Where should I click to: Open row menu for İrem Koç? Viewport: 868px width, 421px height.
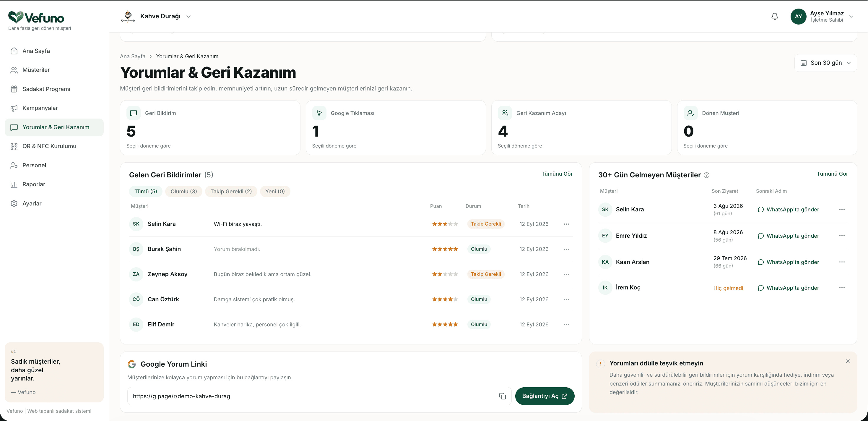click(x=842, y=288)
